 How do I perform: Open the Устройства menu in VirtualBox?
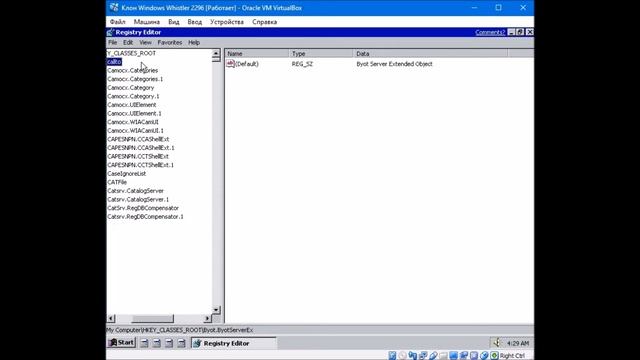(x=227, y=22)
